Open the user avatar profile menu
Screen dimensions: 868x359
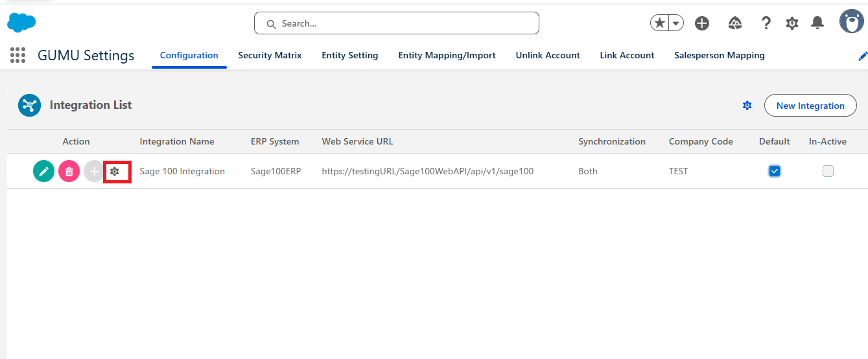pyautogui.click(x=851, y=21)
